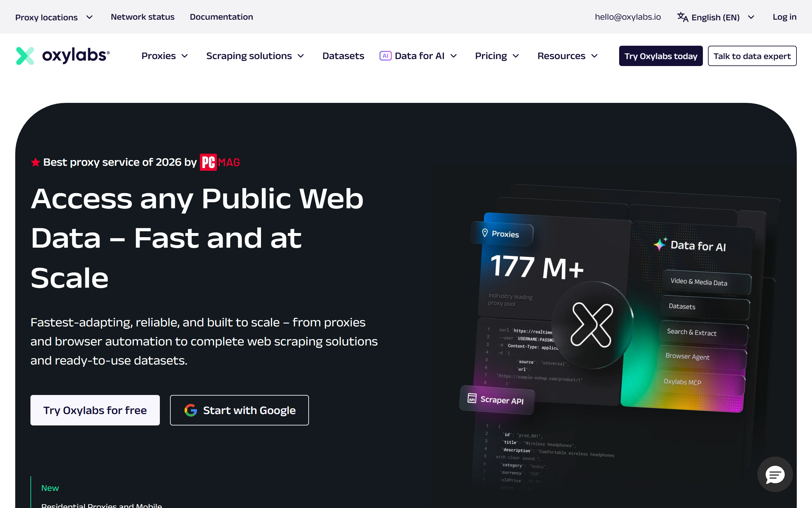Viewport: 812px width, 508px height.
Task: Open the Documentation link
Action: 221,17
